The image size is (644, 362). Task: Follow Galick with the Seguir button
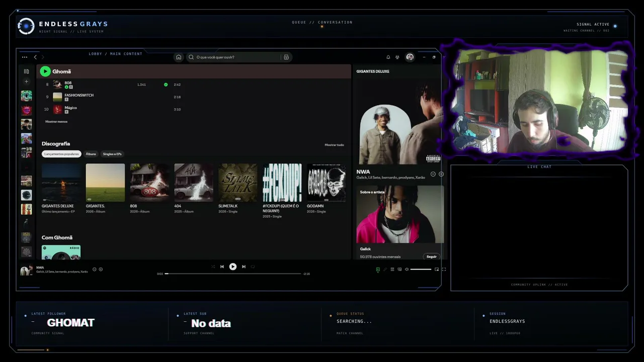coord(432,257)
